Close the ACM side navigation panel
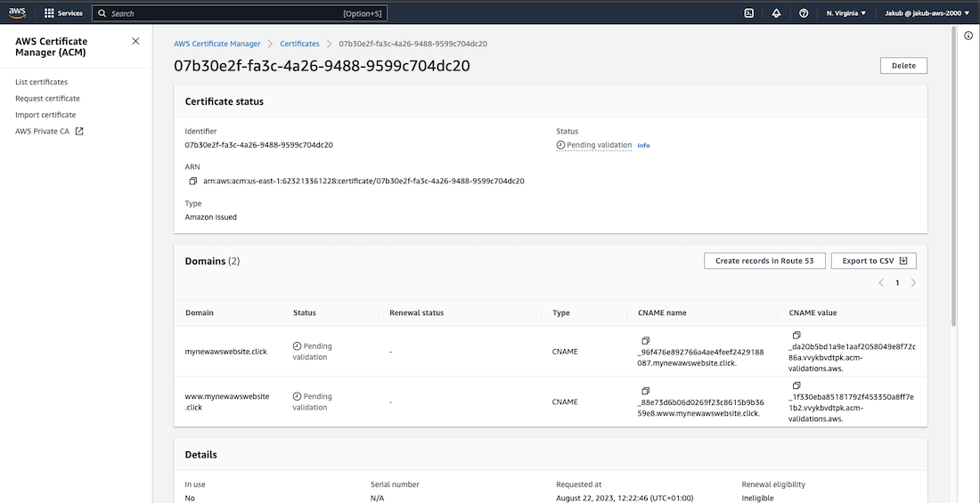 tap(135, 41)
